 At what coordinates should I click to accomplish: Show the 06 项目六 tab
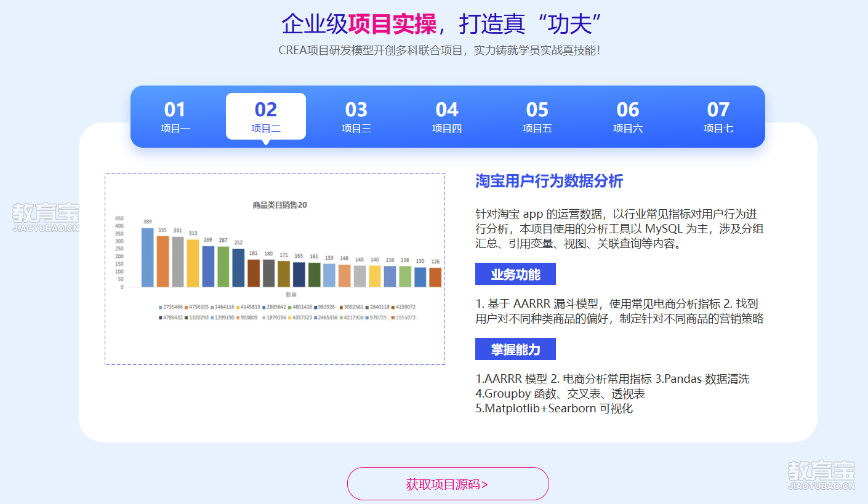(x=628, y=116)
